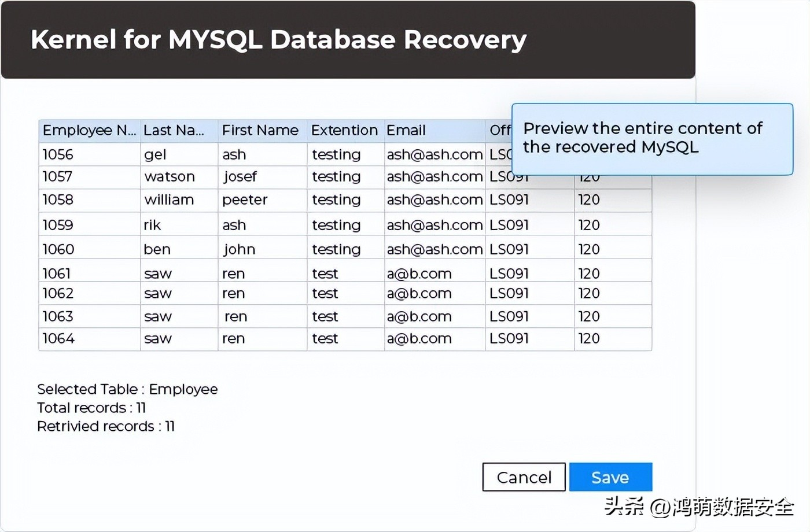Click the 120 cell in row 1062
The image size is (810, 532).
[x=613, y=293]
